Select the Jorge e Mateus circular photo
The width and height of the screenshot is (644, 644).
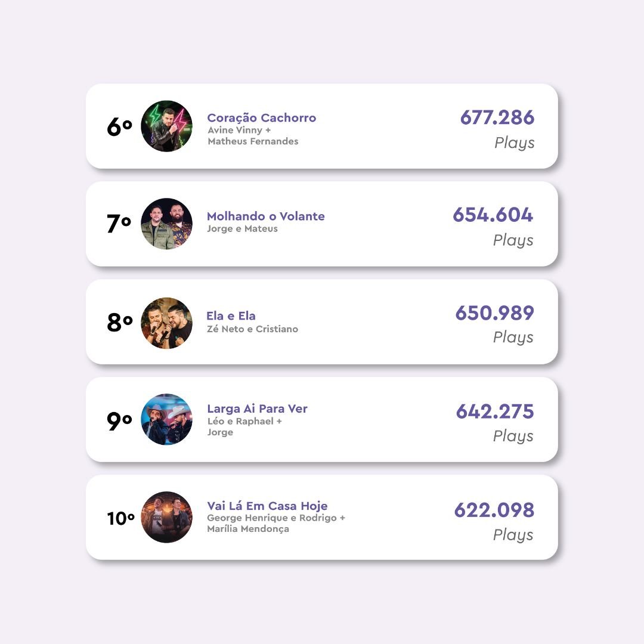[x=166, y=224]
